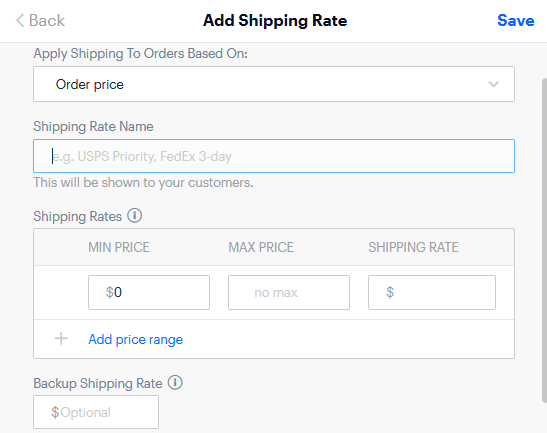Click the SHIPPING RATE column header
The width and height of the screenshot is (547, 433).
point(413,247)
